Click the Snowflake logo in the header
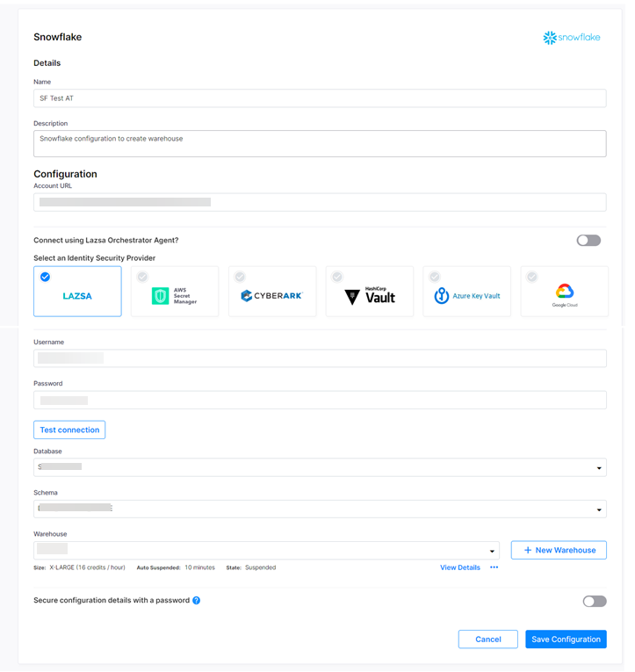The image size is (635, 672). coord(572,38)
